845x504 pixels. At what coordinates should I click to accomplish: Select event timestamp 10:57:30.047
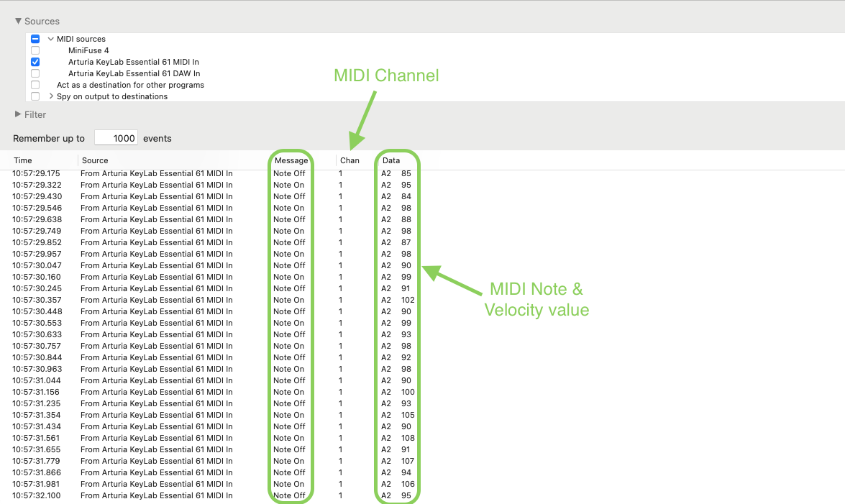point(37,265)
